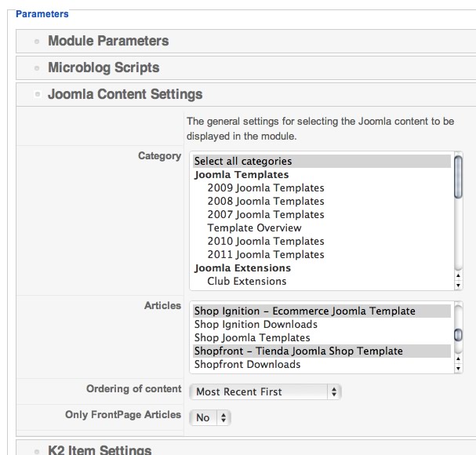Open the Ordering of content dropdown
Image resolution: width=476 pixels, height=455 pixels.
265,391
